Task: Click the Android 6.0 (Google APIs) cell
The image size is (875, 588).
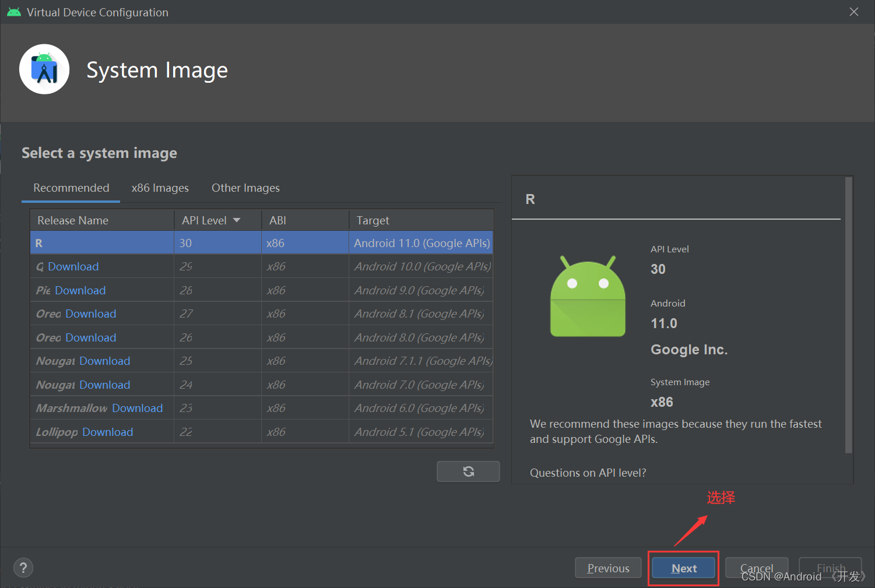Action: click(x=421, y=408)
